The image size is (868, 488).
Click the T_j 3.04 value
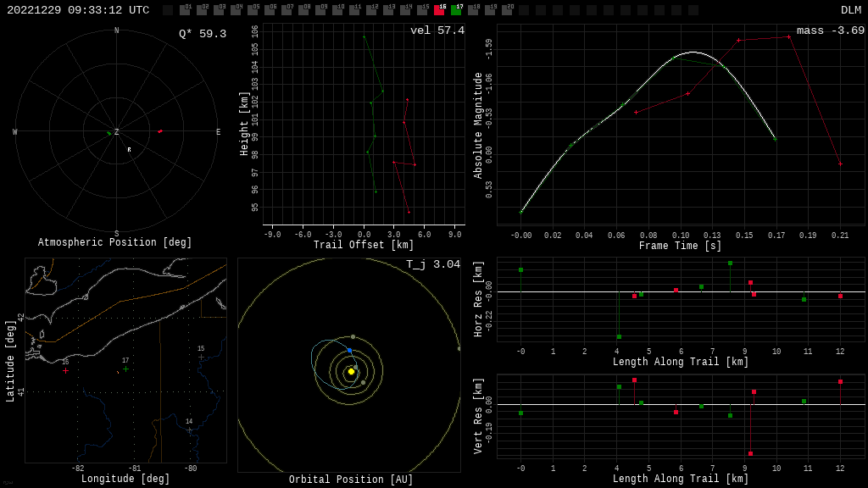pyautogui.click(x=433, y=264)
